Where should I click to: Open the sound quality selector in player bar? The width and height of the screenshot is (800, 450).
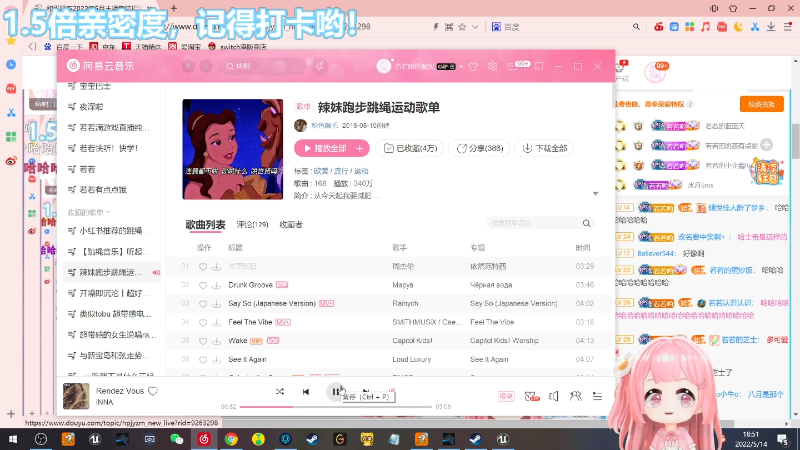coord(506,396)
